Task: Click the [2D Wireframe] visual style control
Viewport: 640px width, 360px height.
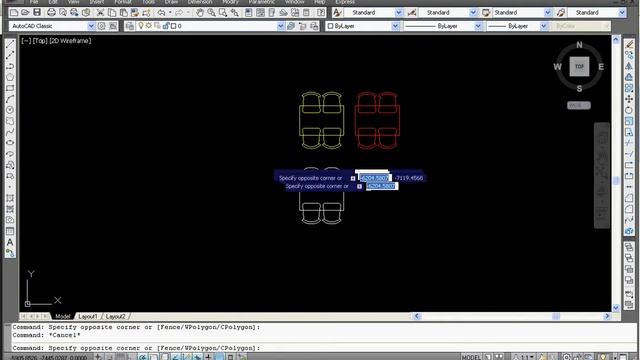Action: (x=70, y=41)
